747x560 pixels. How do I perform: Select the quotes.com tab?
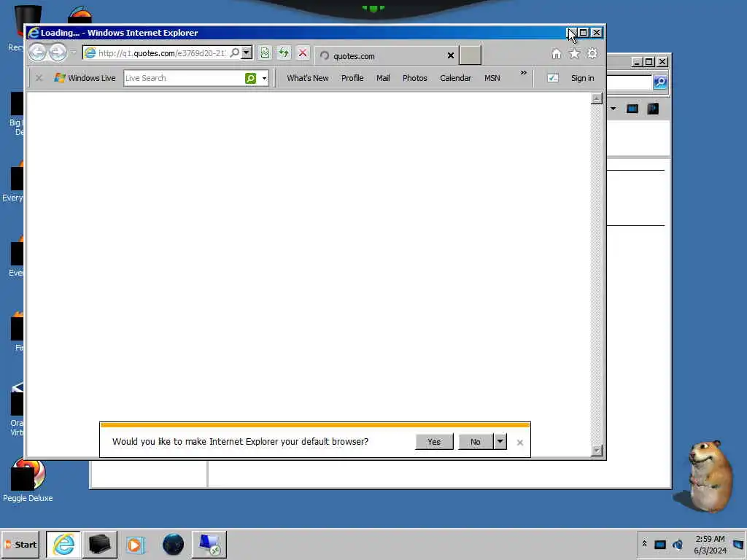coord(386,55)
